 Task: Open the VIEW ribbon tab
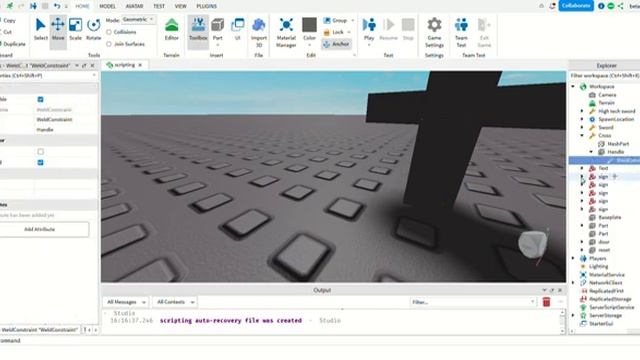click(x=180, y=6)
